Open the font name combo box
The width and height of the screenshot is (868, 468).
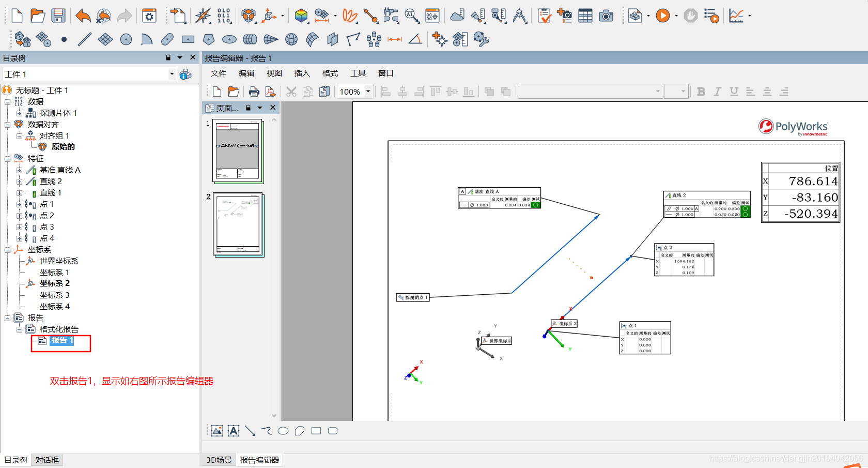pos(591,92)
